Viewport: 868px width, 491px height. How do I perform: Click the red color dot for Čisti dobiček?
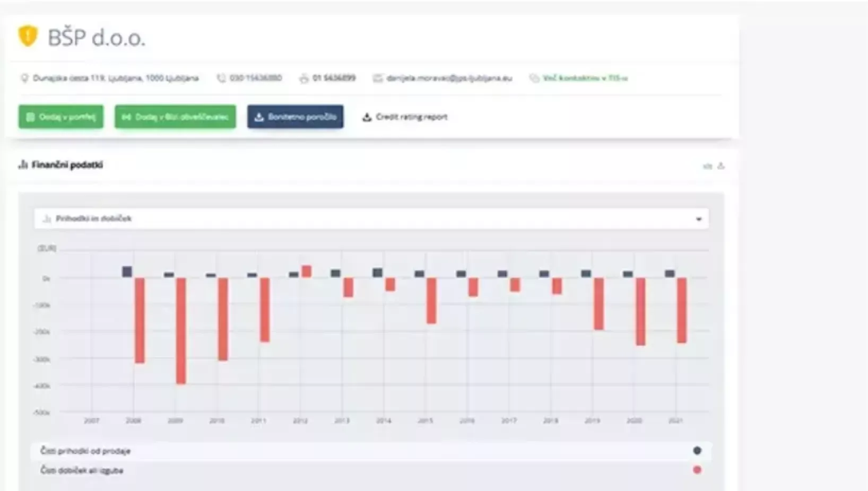pos(697,470)
